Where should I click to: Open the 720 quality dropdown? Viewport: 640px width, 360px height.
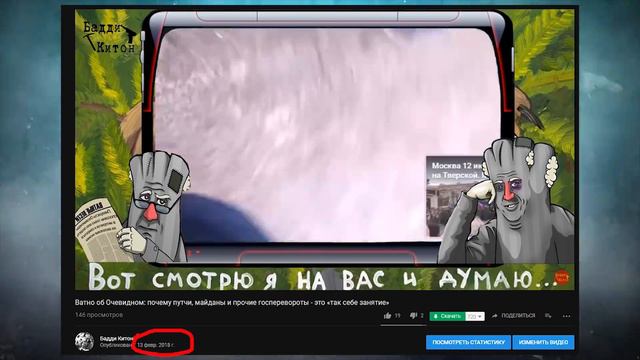[475, 316]
